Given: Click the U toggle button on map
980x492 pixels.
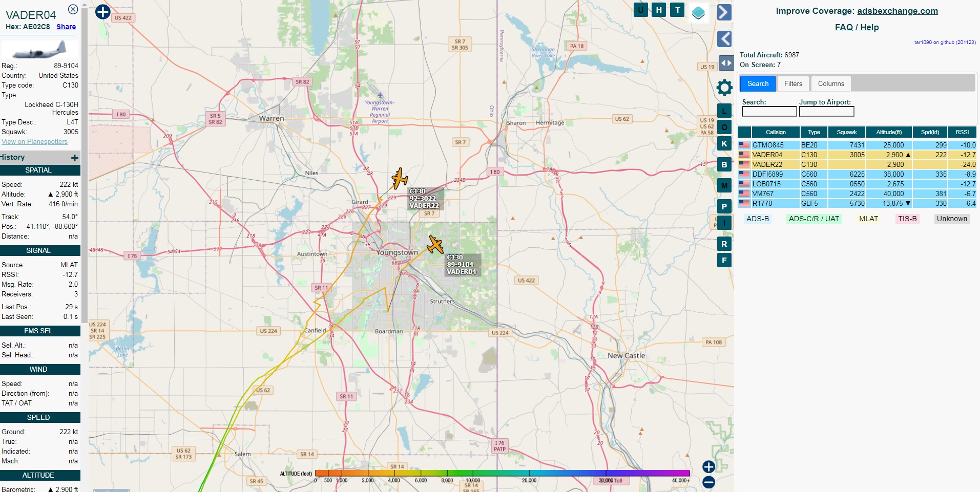Looking at the screenshot, I should click(640, 10).
